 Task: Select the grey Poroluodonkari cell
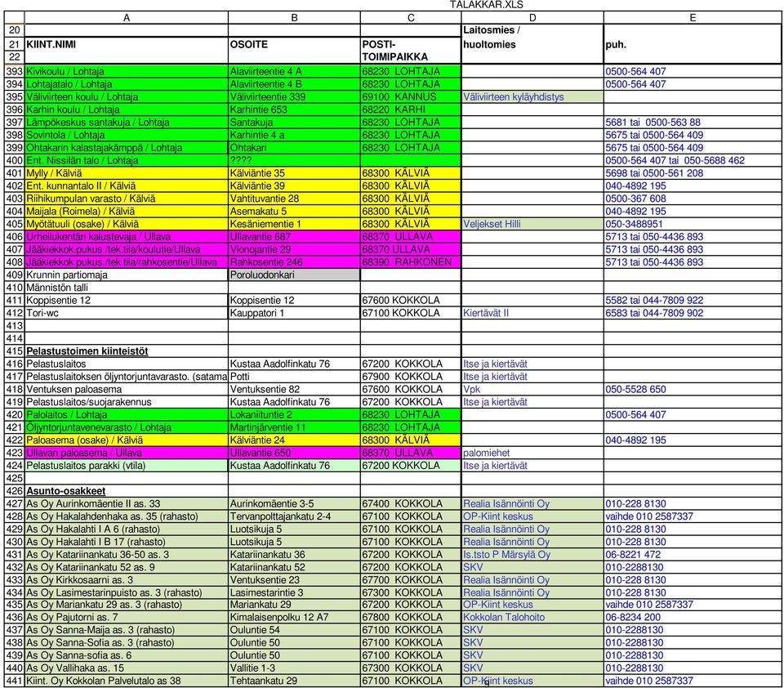[294, 275]
